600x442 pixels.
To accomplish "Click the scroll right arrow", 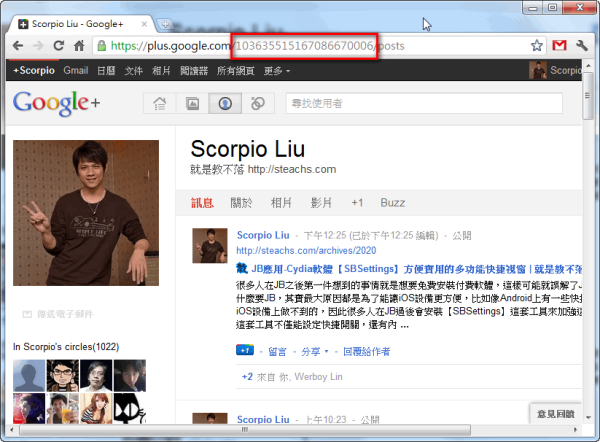I will [x=575, y=430].
